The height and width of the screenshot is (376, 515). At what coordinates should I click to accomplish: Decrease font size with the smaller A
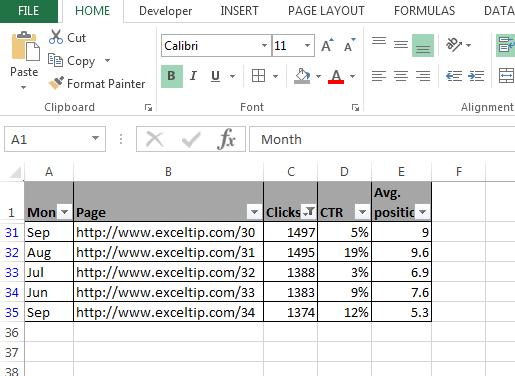pos(349,45)
